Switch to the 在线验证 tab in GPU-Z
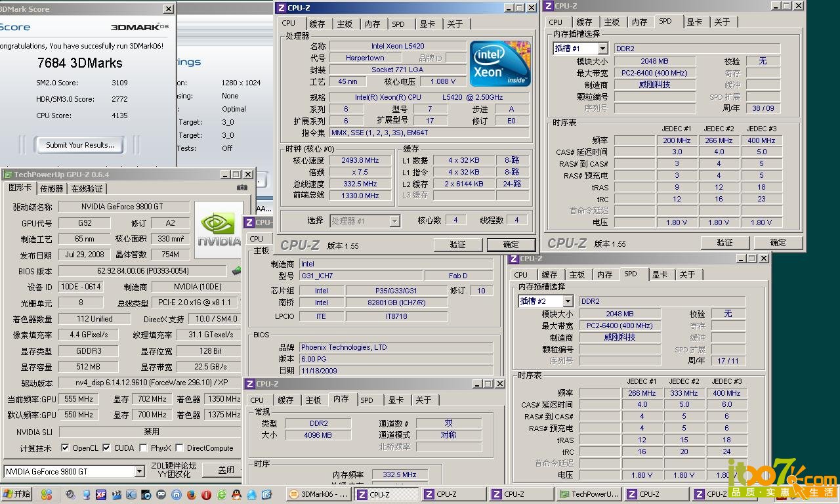 click(x=87, y=188)
